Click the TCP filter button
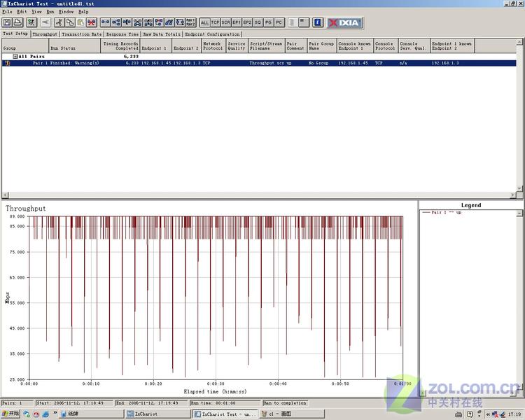Viewport: 525px width, 420px height. click(x=216, y=22)
